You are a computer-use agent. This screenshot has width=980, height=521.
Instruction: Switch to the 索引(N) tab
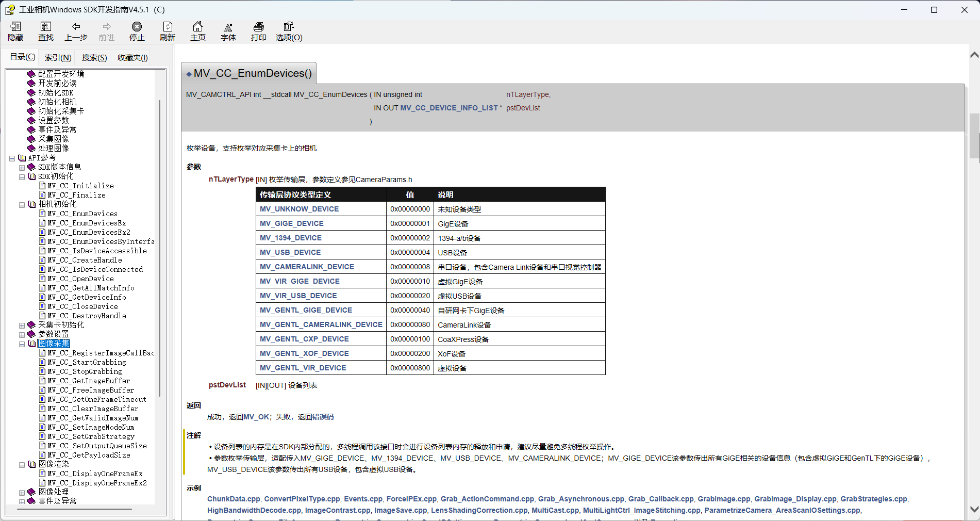[58, 58]
